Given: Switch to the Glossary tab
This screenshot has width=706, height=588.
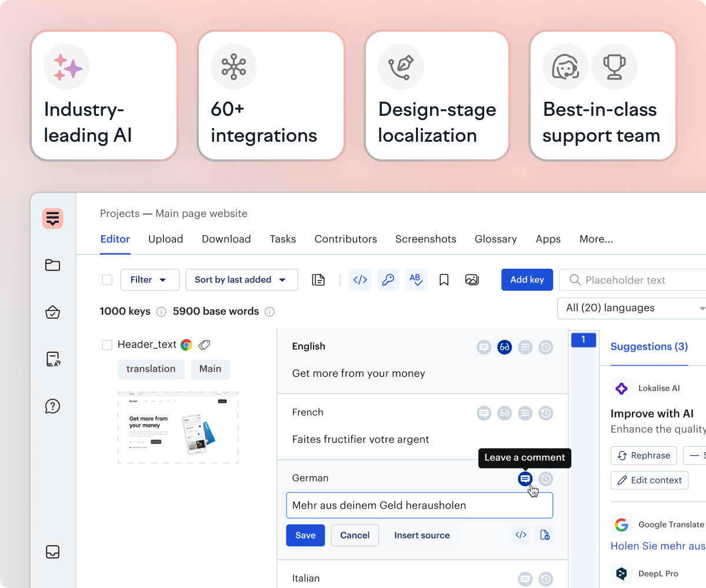Looking at the screenshot, I should [x=495, y=239].
